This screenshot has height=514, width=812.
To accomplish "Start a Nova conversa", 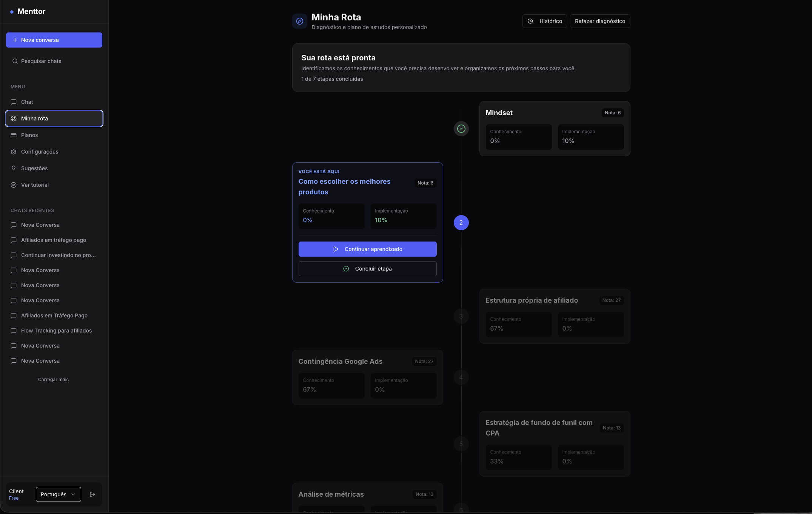I will [54, 40].
